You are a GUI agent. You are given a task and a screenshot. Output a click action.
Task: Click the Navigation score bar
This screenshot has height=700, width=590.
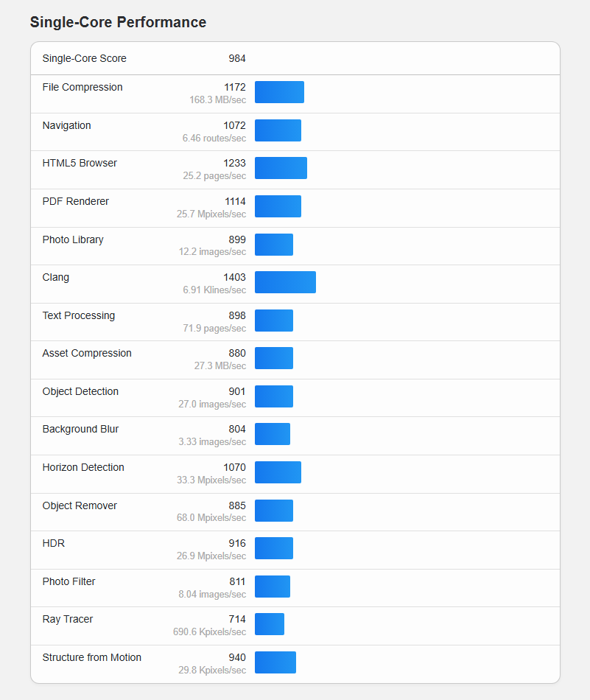coord(278,130)
